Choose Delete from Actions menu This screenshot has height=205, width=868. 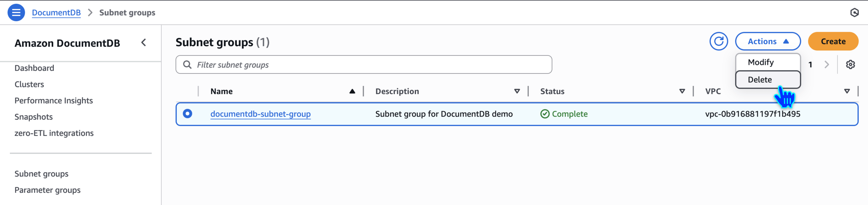tap(768, 80)
